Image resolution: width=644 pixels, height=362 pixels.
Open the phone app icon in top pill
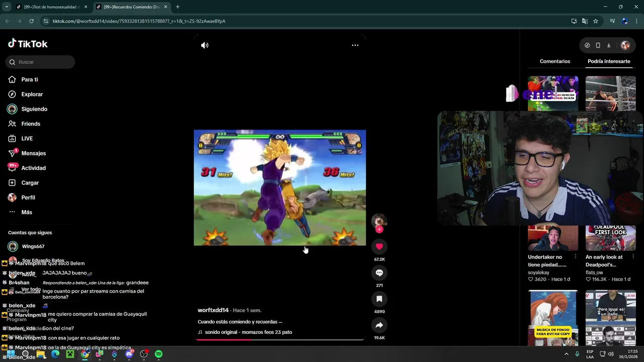[x=598, y=45]
